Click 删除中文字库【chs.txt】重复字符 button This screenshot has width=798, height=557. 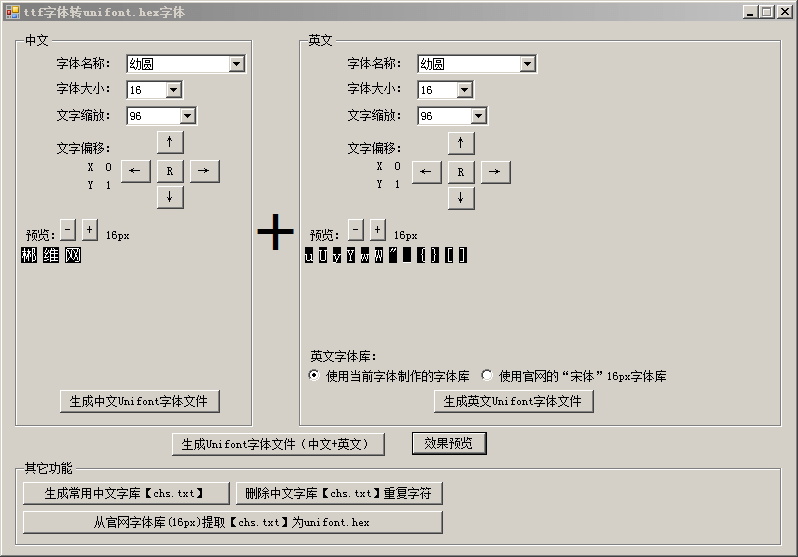pyautogui.click(x=338, y=493)
